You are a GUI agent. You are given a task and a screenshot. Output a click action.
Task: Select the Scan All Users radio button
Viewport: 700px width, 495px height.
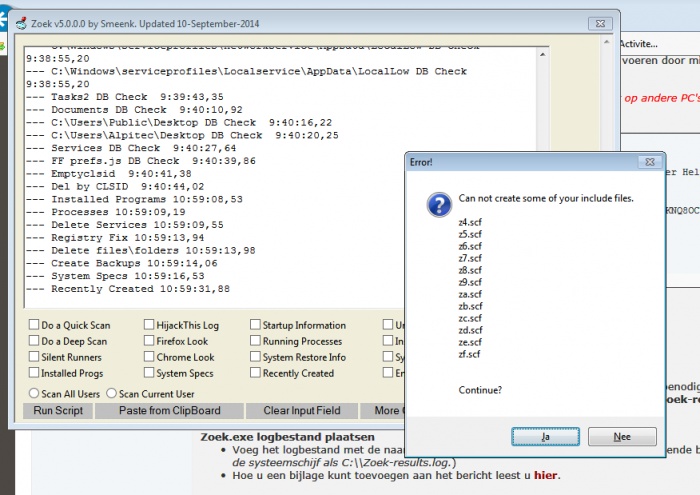point(34,393)
